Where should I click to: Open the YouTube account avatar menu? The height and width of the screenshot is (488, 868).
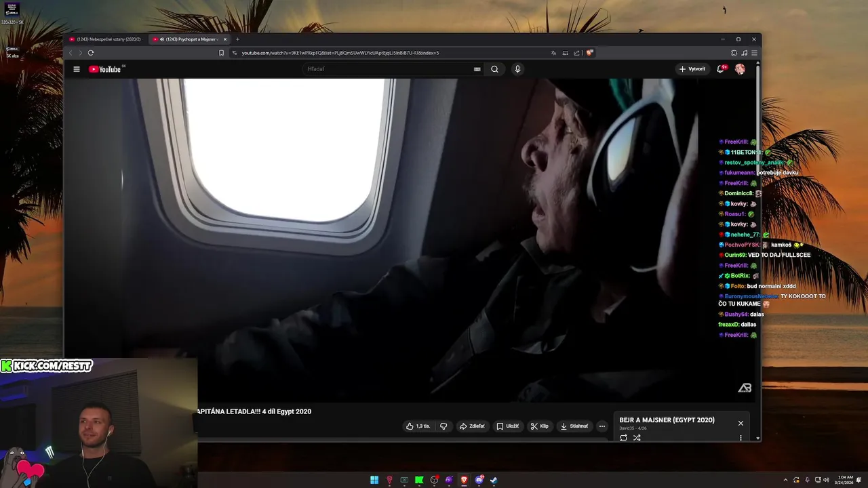coord(740,69)
